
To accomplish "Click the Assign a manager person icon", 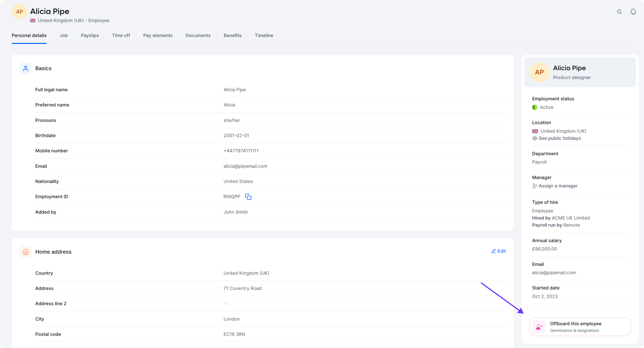I will [535, 186].
